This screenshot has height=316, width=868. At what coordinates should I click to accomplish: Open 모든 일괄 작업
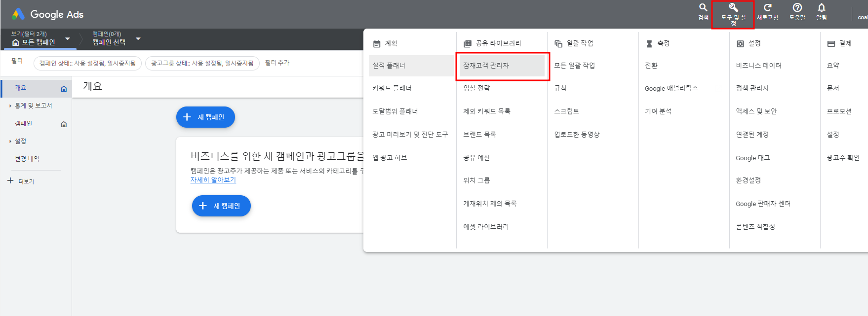(575, 66)
